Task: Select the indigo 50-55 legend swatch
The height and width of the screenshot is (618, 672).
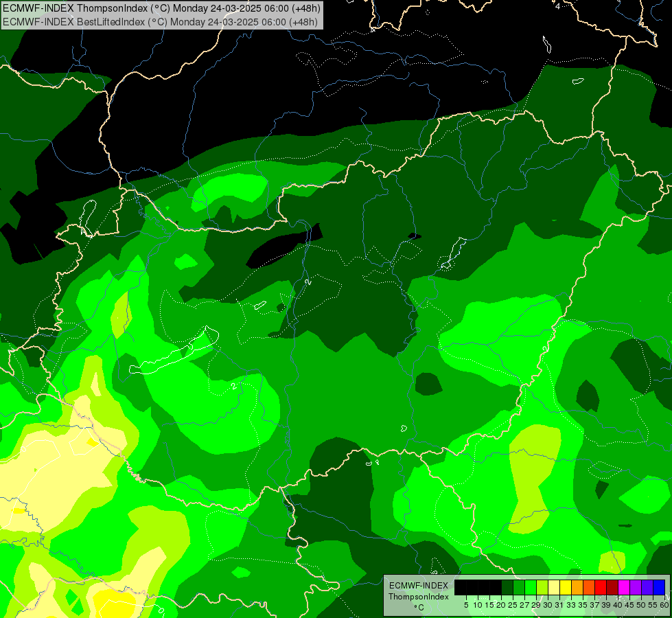Action: pos(647,587)
